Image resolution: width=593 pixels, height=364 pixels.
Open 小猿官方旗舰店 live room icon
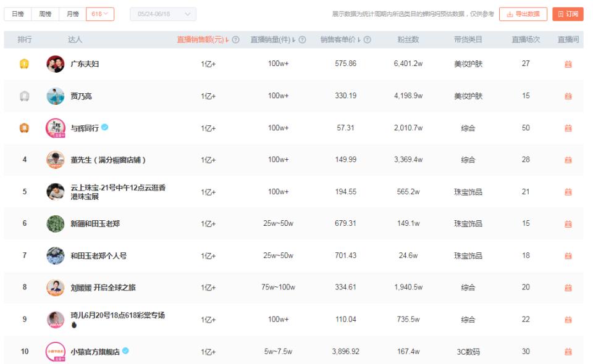coord(568,352)
